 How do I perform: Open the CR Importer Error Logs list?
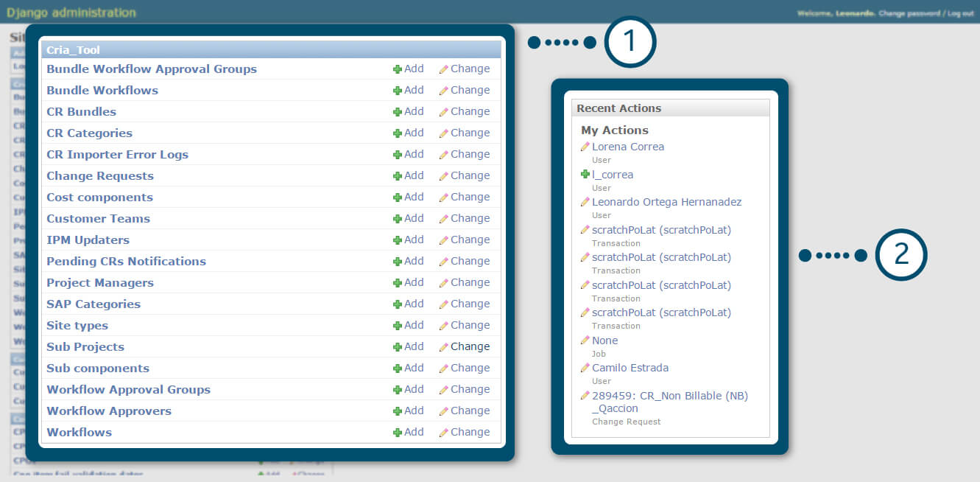point(117,155)
